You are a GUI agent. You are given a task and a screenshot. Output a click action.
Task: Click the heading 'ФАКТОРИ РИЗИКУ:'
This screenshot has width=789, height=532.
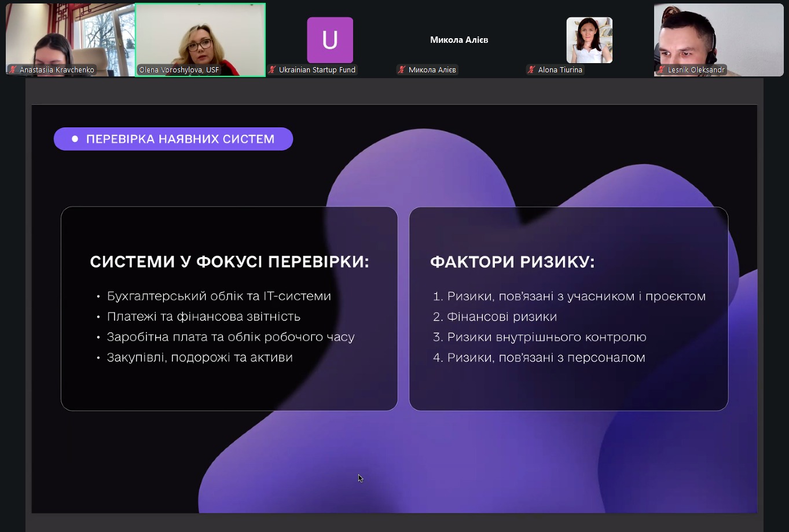click(x=512, y=262)
